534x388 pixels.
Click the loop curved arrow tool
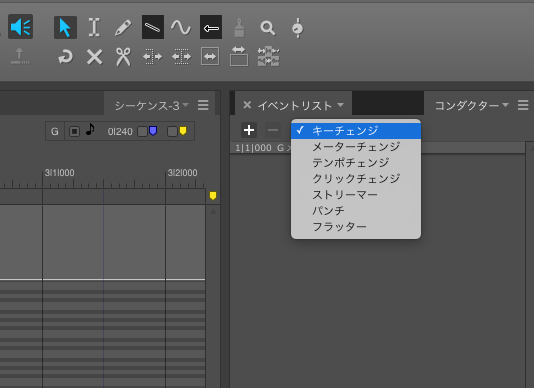click(65, 57)
